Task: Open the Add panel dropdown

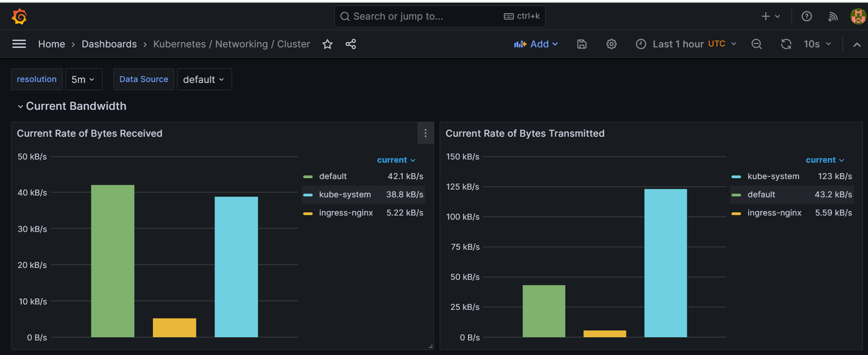Action: tap(536, 44)
